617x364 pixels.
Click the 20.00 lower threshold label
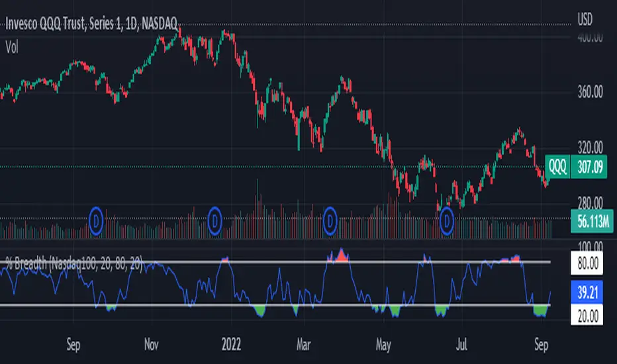point(587,316)
